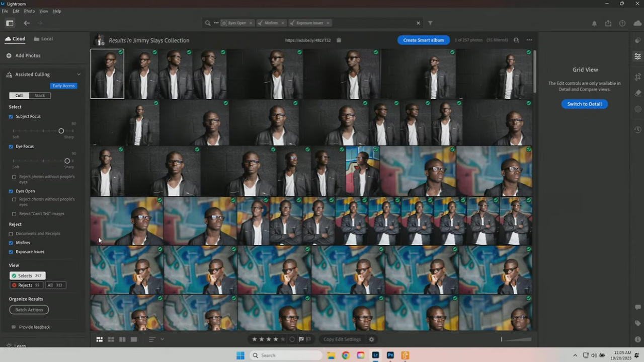This screenshot has height=362, width=644.
Task: Adjust the thumbnail size slider
Action: (516, 339)
